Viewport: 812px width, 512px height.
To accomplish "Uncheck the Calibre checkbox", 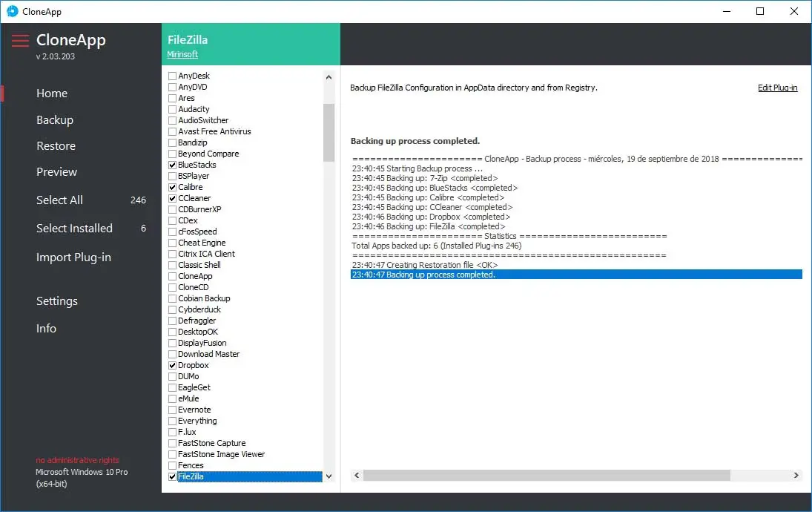I will 173,188.
